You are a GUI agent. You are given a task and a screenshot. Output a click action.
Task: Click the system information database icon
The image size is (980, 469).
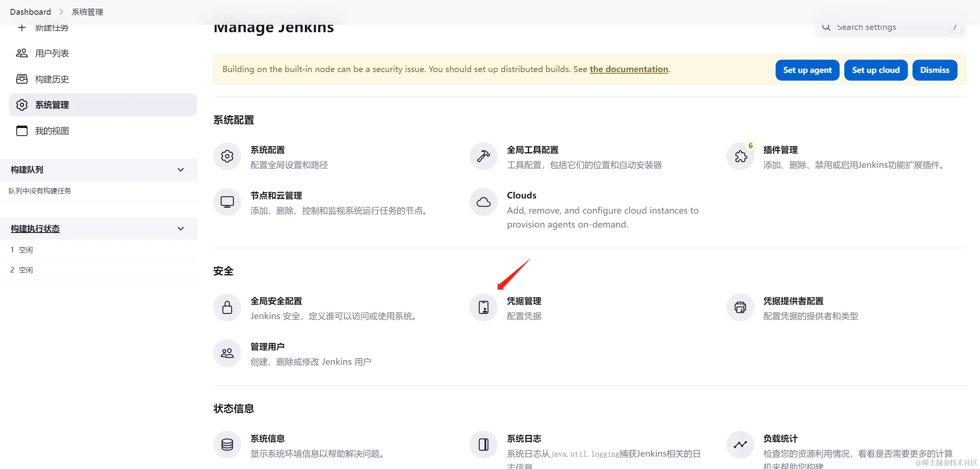click(227, 445)
